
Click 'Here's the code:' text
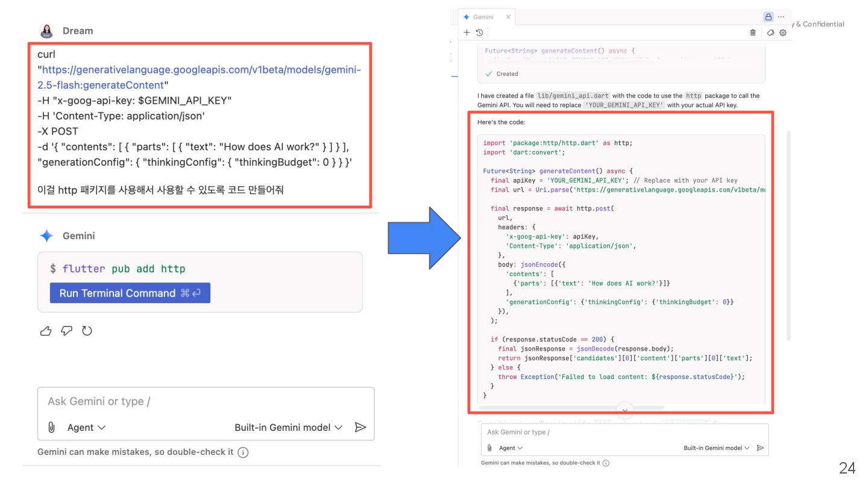click(501, 122)
